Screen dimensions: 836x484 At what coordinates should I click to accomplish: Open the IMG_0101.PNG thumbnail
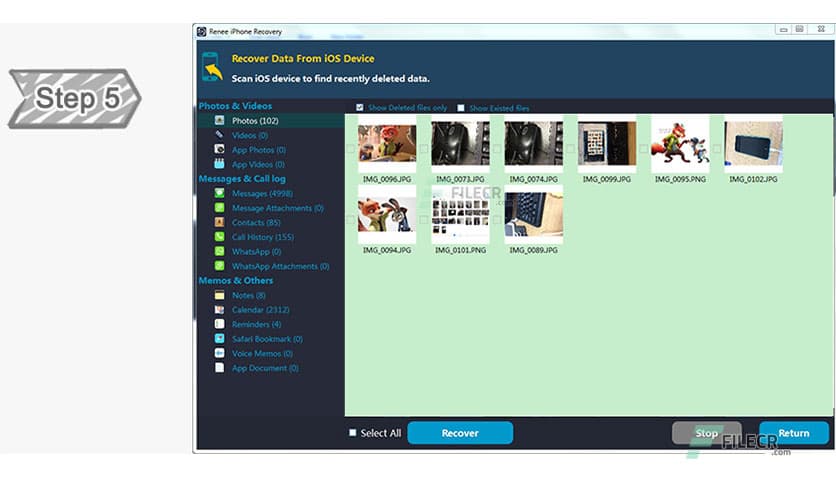[x=460, y=214]
